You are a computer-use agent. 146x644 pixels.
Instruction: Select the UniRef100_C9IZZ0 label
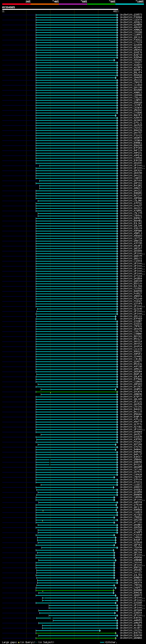(x=131, y=630)
